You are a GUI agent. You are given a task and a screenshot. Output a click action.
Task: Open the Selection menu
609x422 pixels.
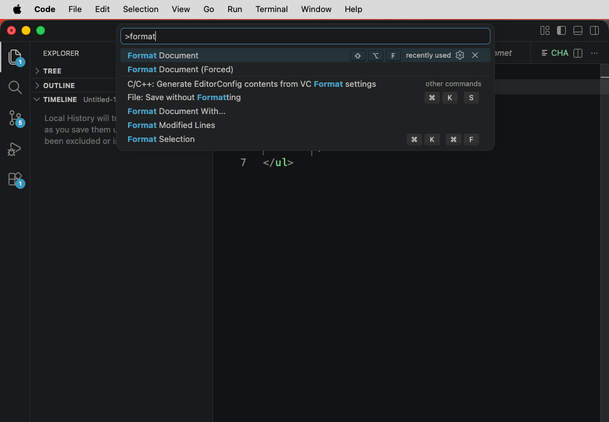click(141, 9)
